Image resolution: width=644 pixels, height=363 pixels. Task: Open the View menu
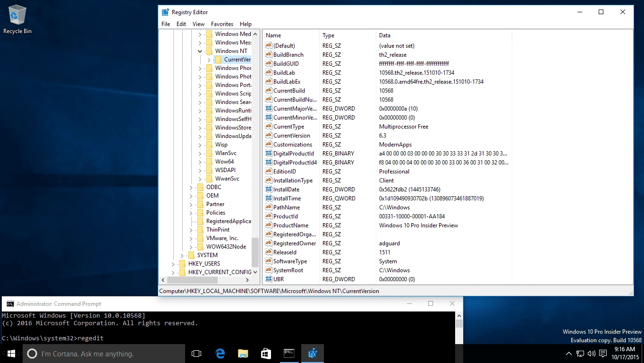(199, 24)
